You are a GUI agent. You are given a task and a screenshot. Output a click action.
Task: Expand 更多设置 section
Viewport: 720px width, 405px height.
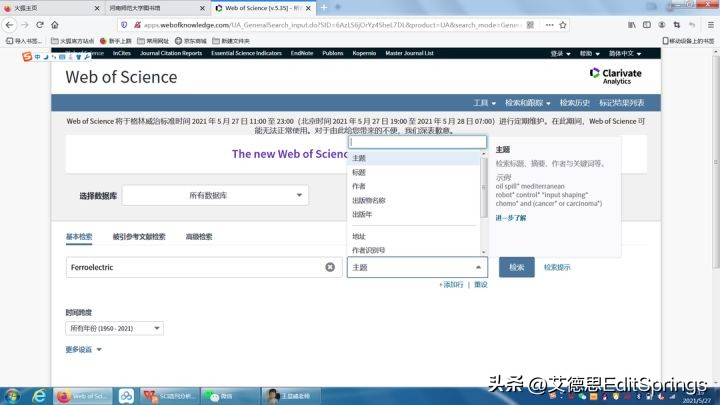83,349
